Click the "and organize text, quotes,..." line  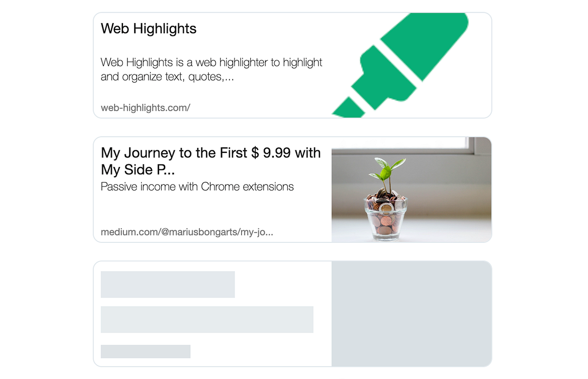(x=167, y=77)
